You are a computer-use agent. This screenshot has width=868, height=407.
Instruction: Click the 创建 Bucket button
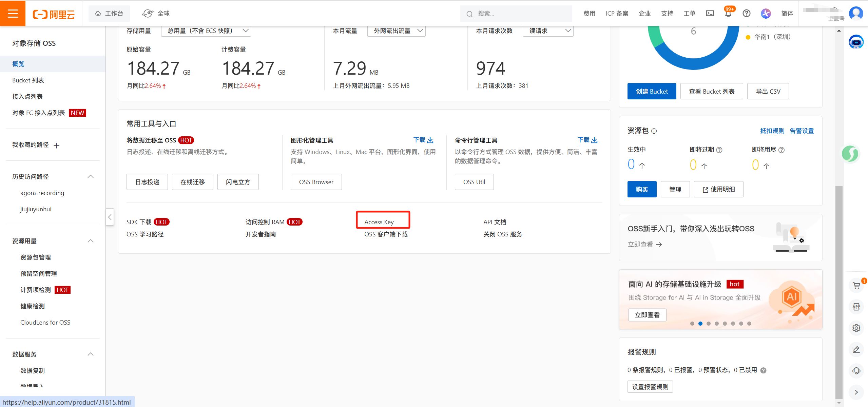(651, 92)
